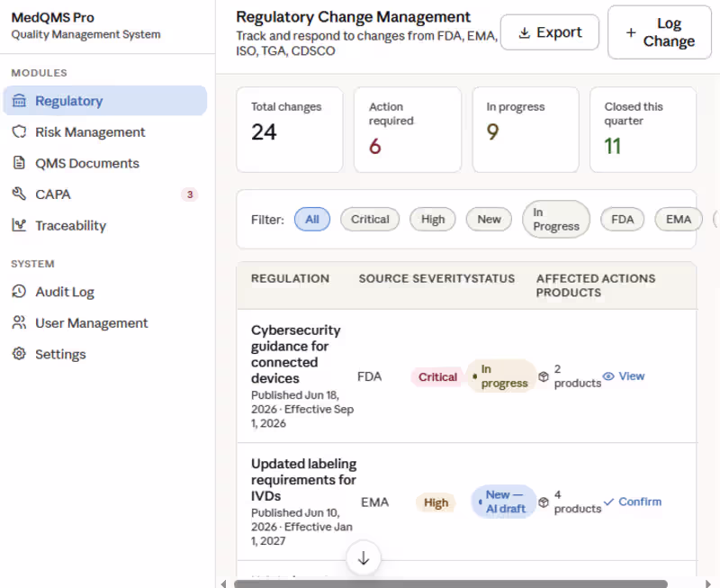The height and width of the screenshot is (588, 720).
Task: Confirm the Updated labeling requirements change
Action: coord(633,502)
